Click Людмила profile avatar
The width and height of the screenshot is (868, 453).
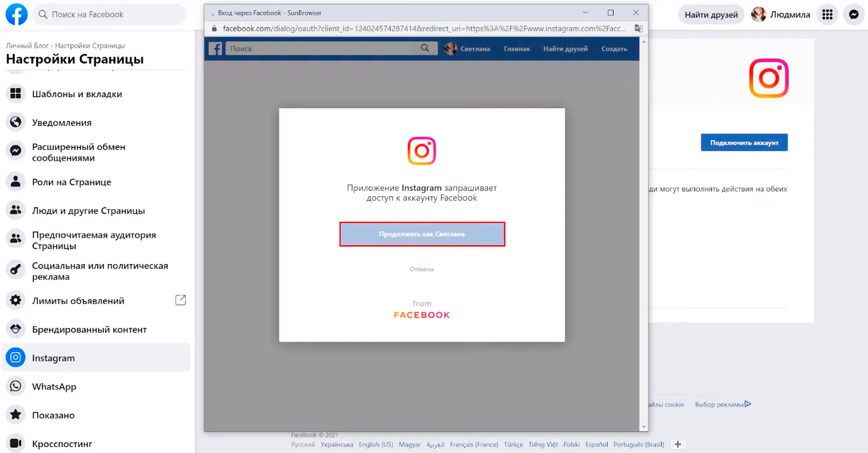point(758,15)
